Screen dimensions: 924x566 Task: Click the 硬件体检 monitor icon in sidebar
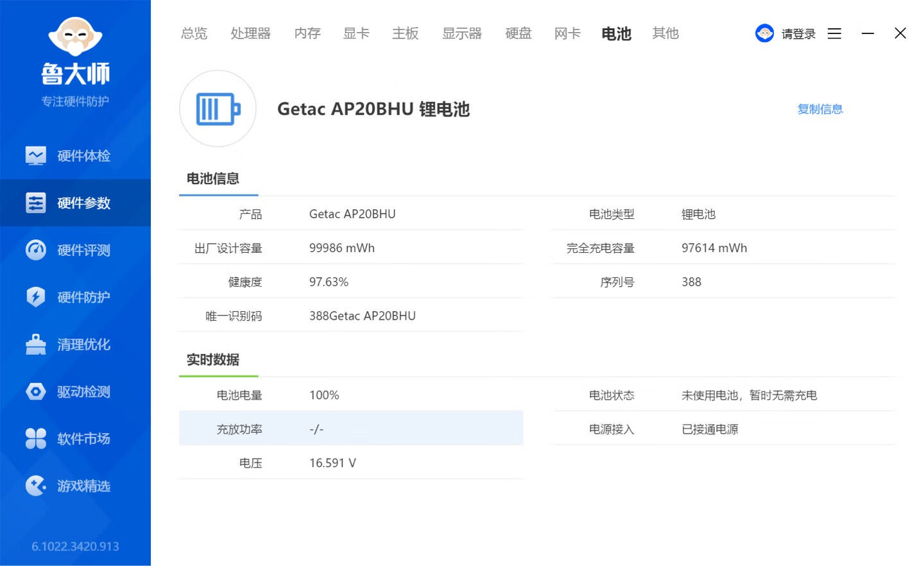click(x=35, y=156)
